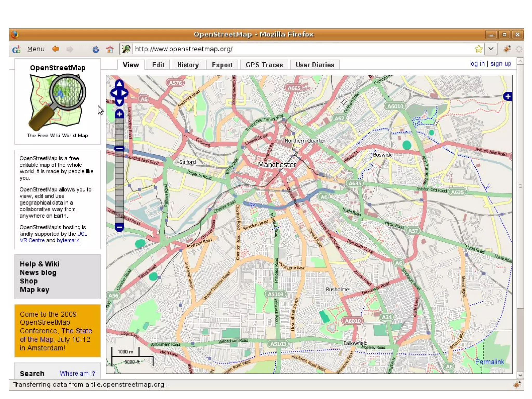Click the A56 road shield
Viewport: 532px width, 399px height.
coord(114,296)
